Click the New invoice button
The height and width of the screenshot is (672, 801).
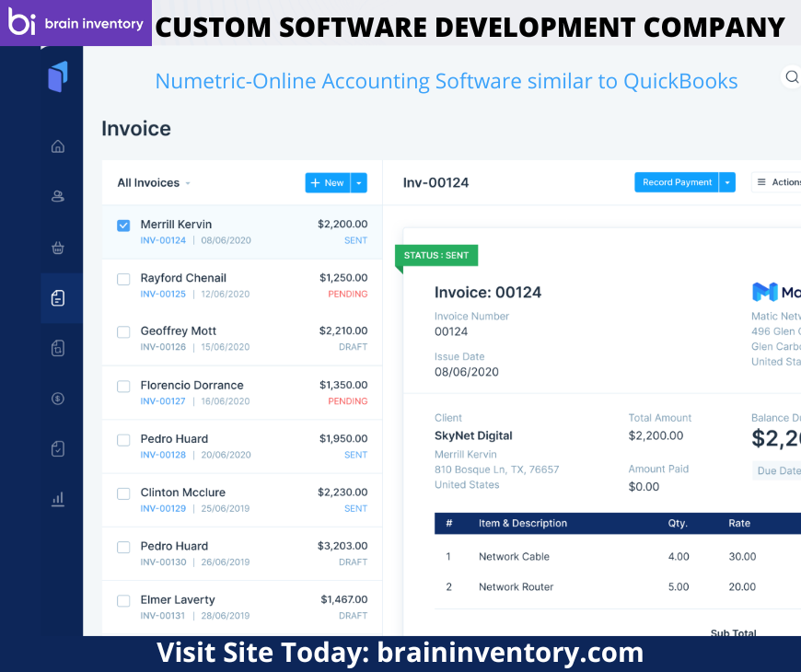click(x=328, y=183)
